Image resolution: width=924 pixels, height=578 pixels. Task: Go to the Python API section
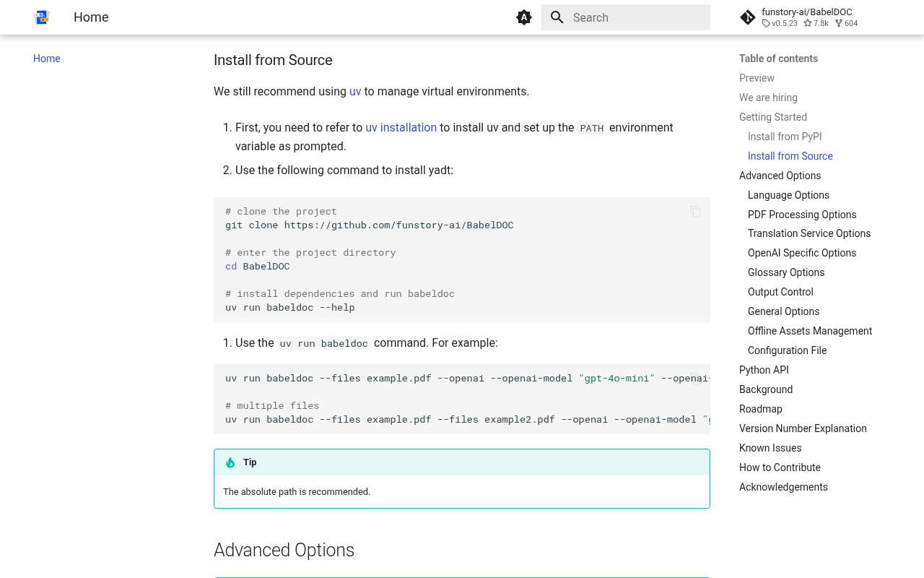coord(764,370)
